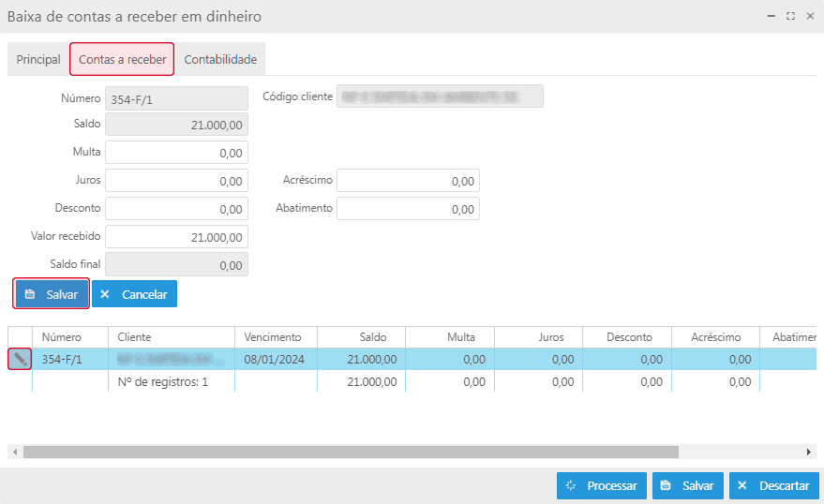
Task: Click into the Multa input field
Action: [176, 153]
